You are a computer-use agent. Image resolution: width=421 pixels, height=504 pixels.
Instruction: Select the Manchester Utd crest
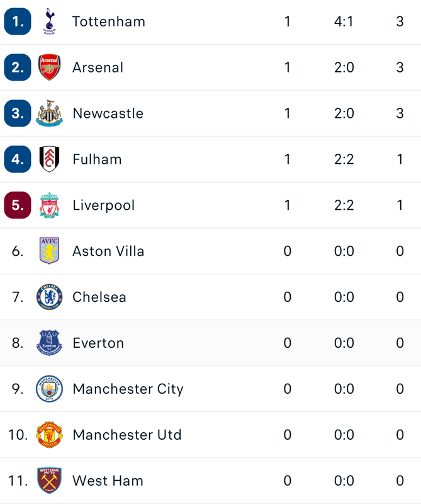point(50,435)
